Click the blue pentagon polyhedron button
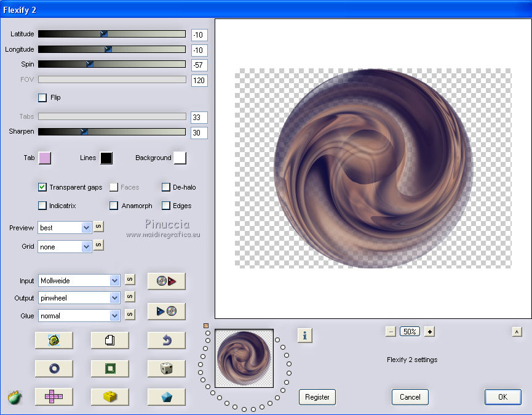Screen dimensions: 532x415 point(166,397)
